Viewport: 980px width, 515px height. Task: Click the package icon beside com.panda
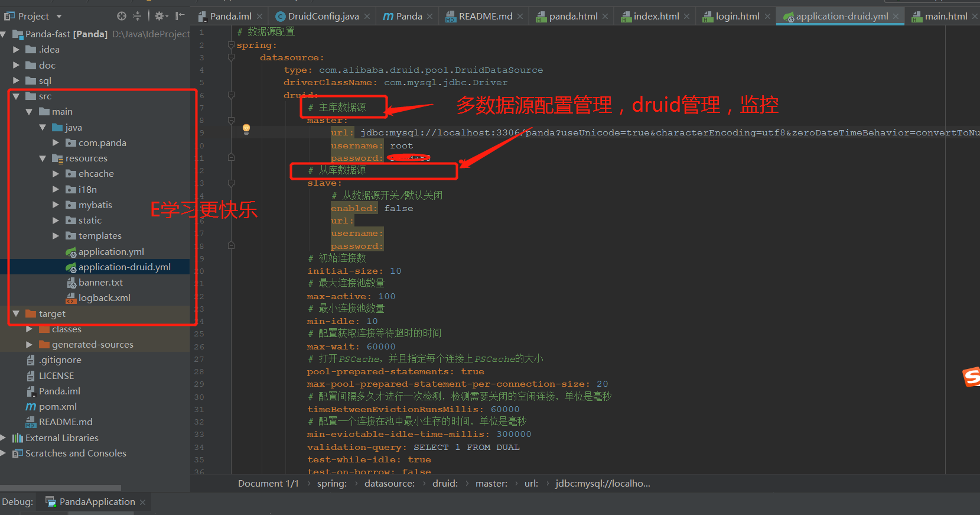(x=71, y=143)
